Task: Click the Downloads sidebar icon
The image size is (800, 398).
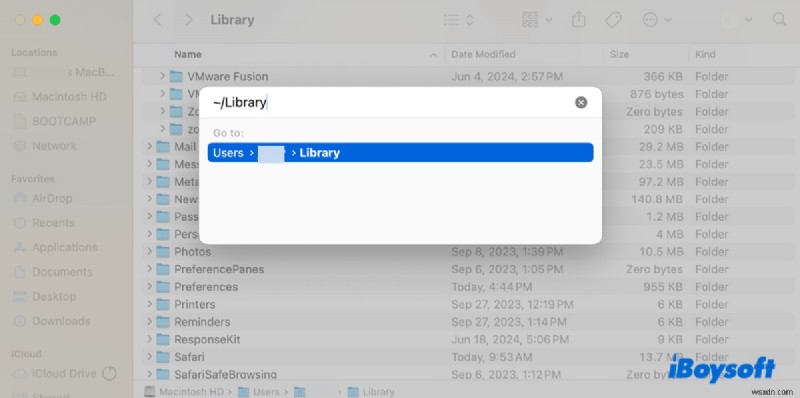Action: click(20, 321)
